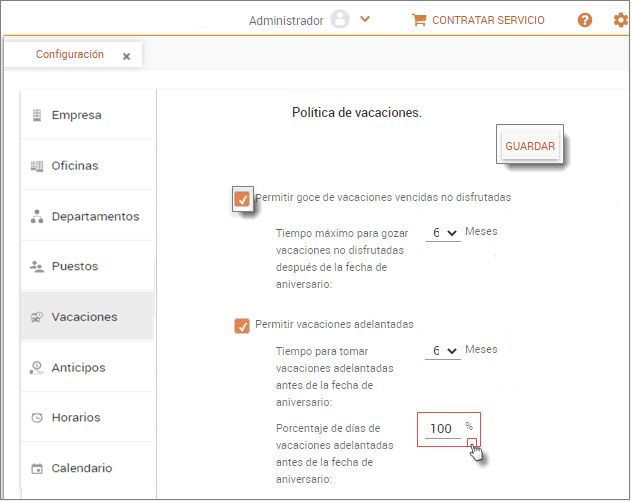Viewport: 632px width, 502px height.
Task: Open help via question mark icon
Action: pyautogui.click(x=585, y=20)
